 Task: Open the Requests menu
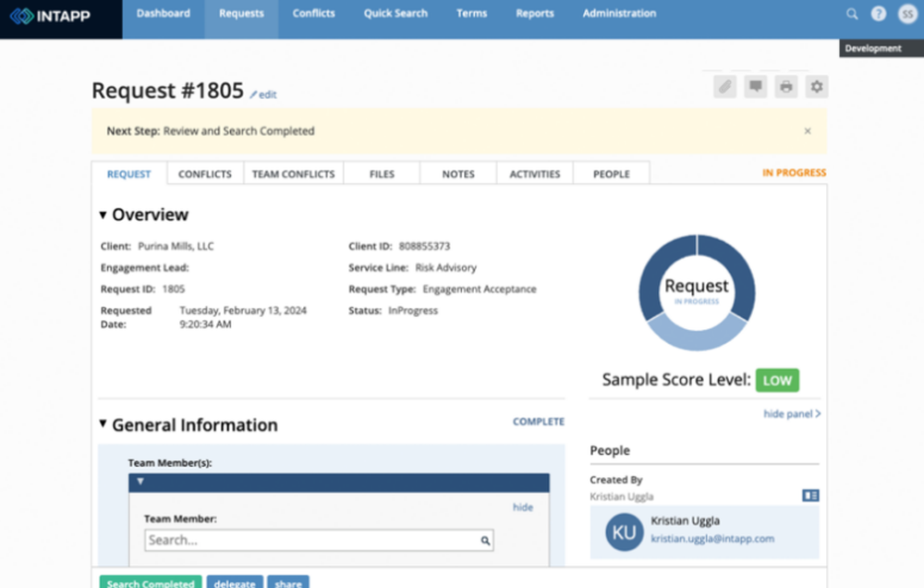241,13
